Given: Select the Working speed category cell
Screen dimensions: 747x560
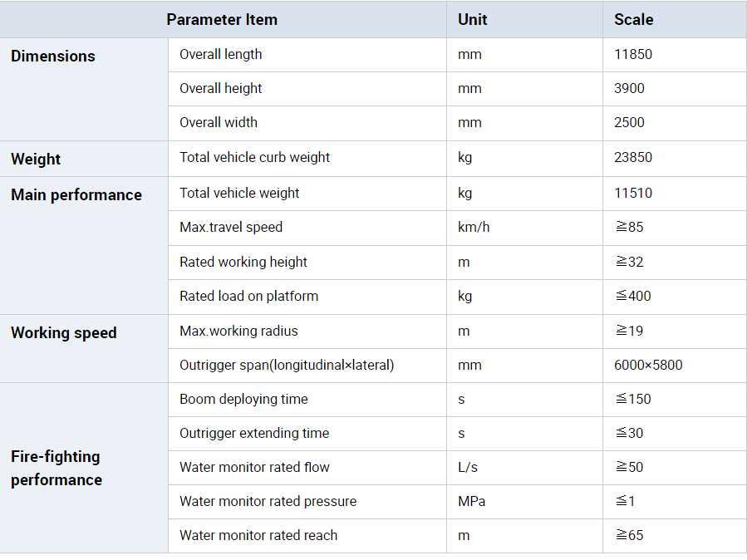Looking at the screenshot, I should (x=64, y=333).
